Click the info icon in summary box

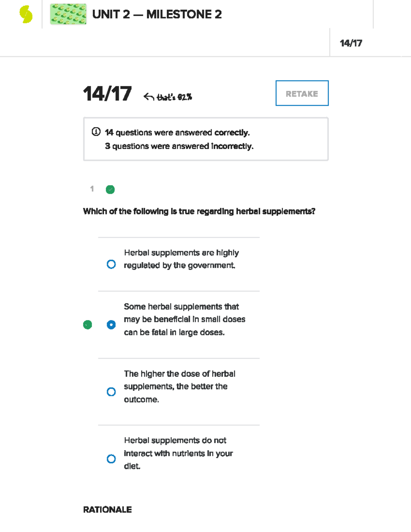pyautogui.click(x=96, y=132)
